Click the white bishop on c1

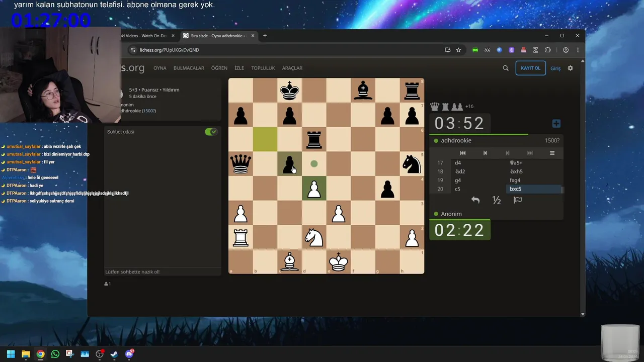tap(290, 261)
